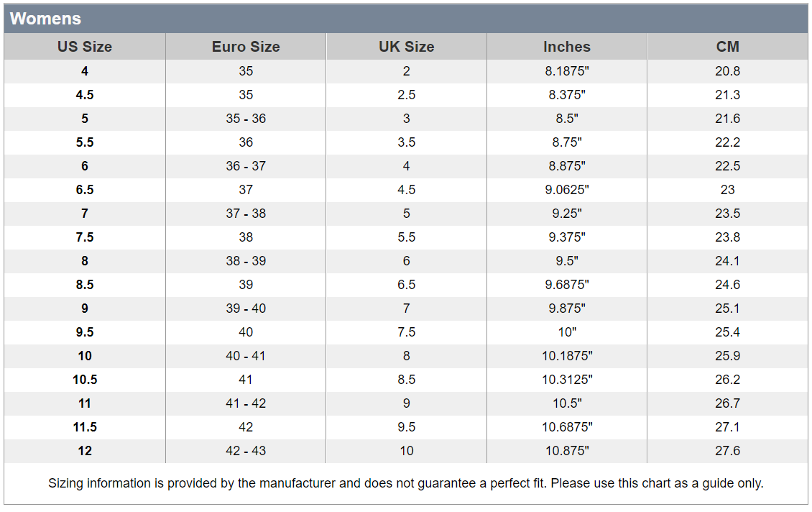The width and height of the screenshot is (812, 512).
Task: Select Euro size 42 - 43 cell
Action: [x=246, y=451]
